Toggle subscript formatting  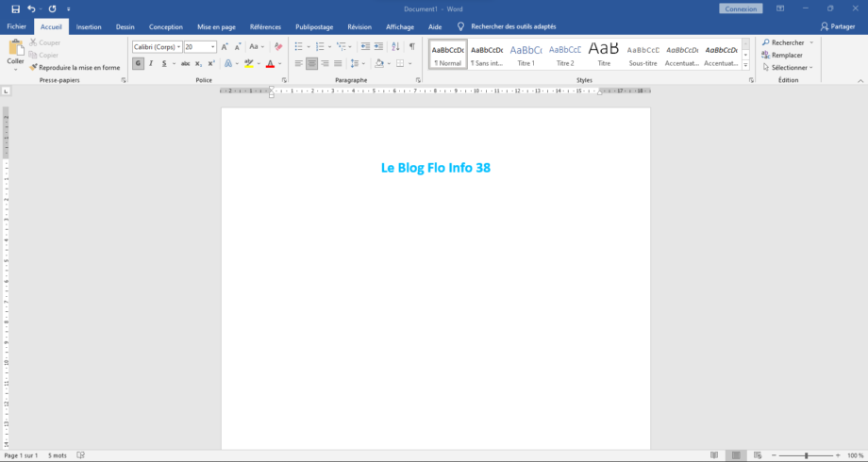click(x=199, y=63)
